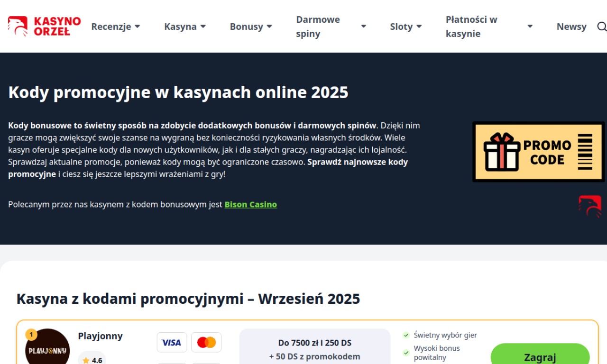Viewport: 607px width, 364px height.
Task: Open the Płatności w kasynie menu
Action: pos(471,27)
